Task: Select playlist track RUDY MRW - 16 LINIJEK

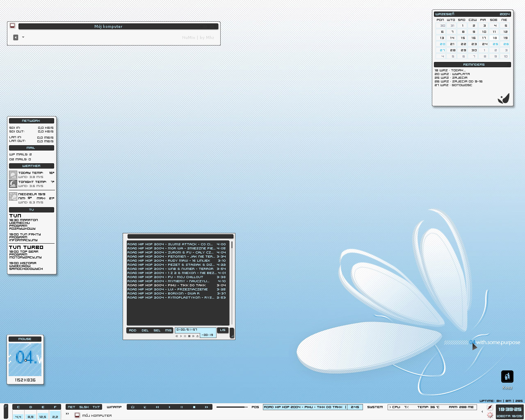Action: (x=177, y=260)
